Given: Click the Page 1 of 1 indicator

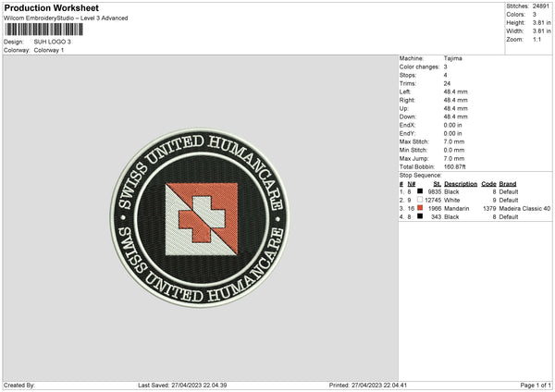Looking at the screenshot, I should coord(536,385).
